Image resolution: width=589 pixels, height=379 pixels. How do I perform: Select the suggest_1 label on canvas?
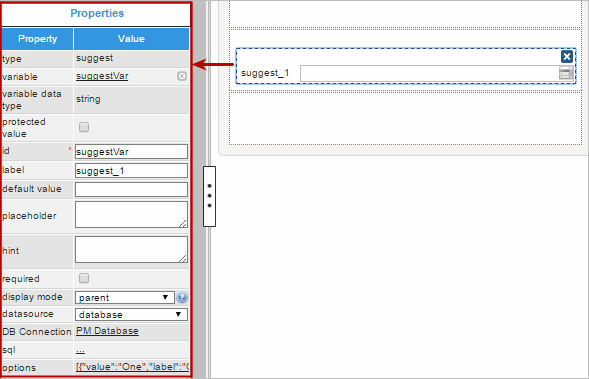point(265,73)
